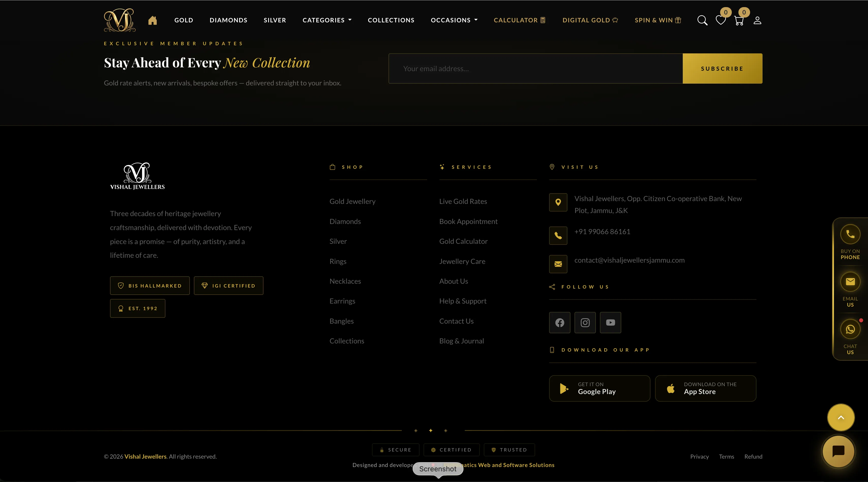Open the Calculator menu item
Screen dimensions: 868x482
519,20
